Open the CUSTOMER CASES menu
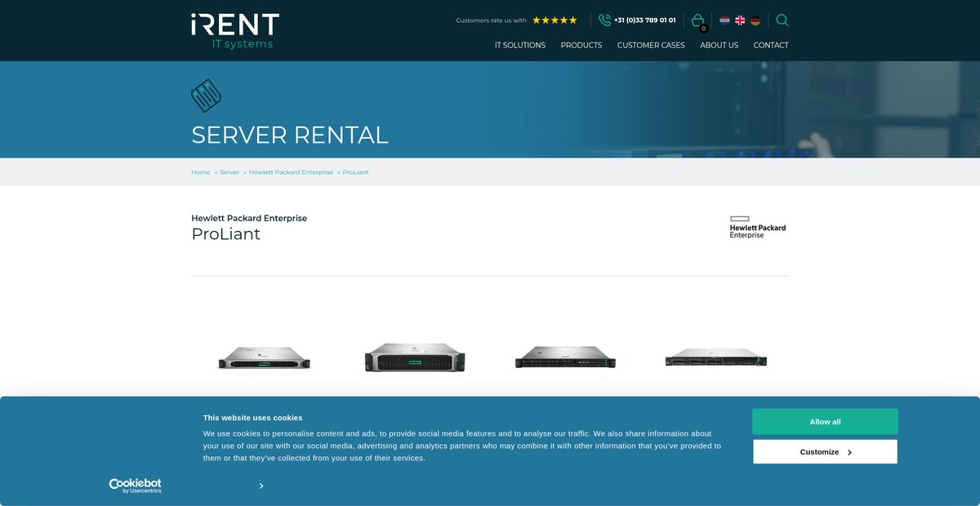 coord(651,46)
